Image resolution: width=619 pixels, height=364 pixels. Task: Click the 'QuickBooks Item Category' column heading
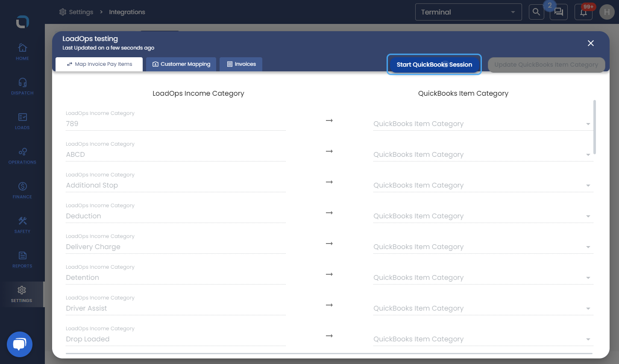(x=463, y=94)
